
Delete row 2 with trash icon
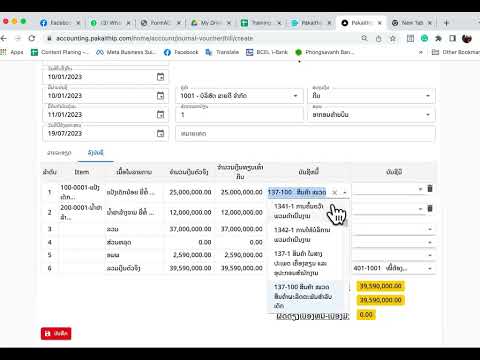430,208
